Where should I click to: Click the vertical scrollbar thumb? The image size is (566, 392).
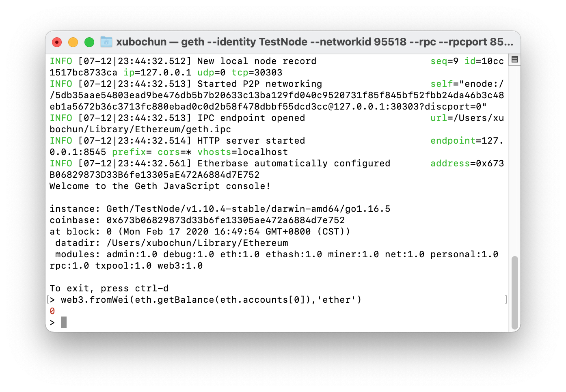click(x=515, y=293)
